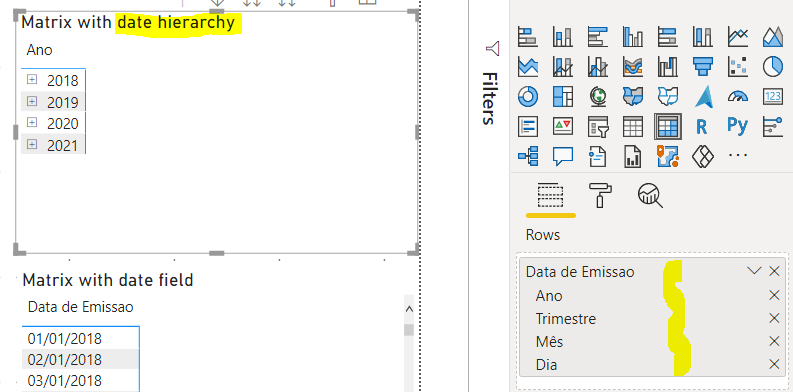Click the Data de Emissao column header in the matrix
The width and height of the screenshot is (793, 392).
[80, 307]
